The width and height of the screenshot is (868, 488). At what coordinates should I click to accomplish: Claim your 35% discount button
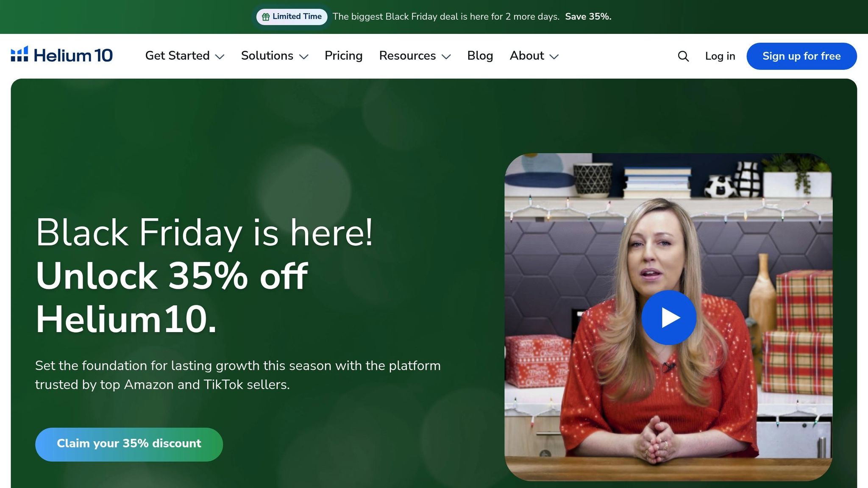[129, 444]
